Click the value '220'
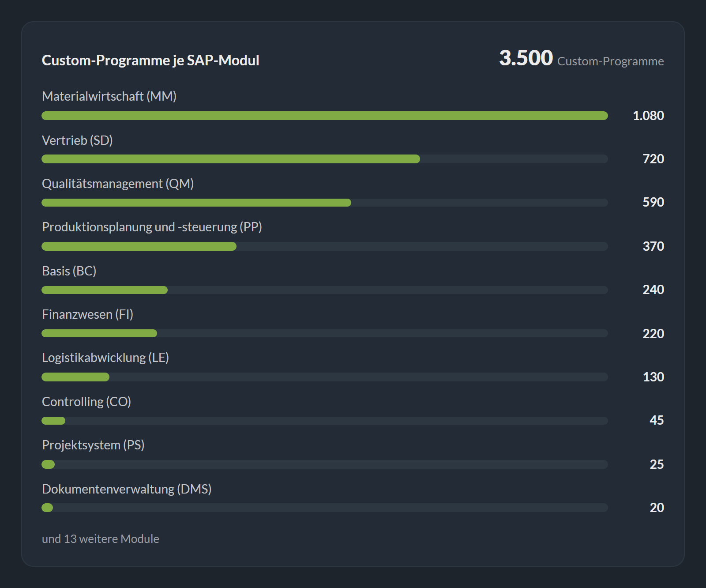Viewport: 706px width, 588px height. coord(653,334)
